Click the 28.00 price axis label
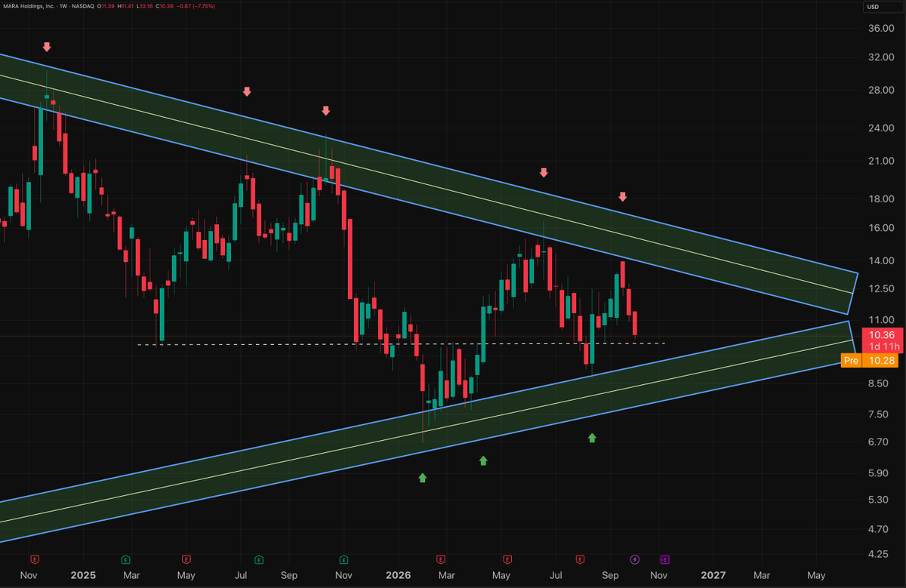 tap(881, 91)
